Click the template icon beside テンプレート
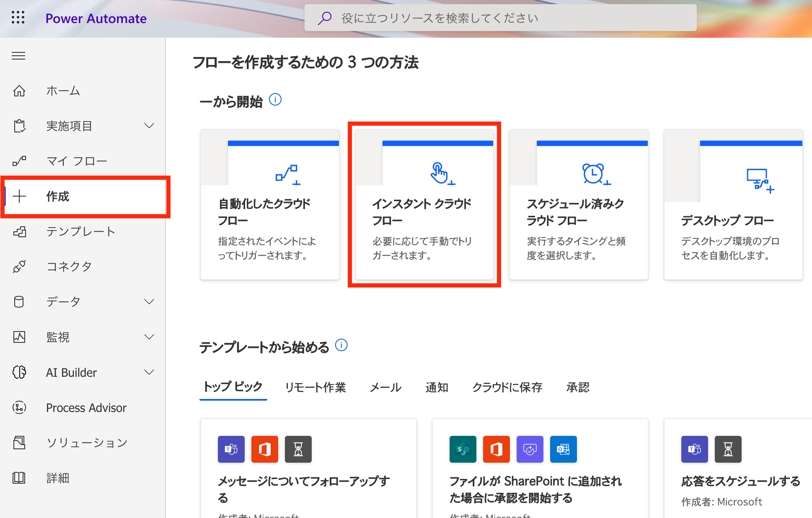This screenshot has width=812, height=518. [x=19, y=231]
